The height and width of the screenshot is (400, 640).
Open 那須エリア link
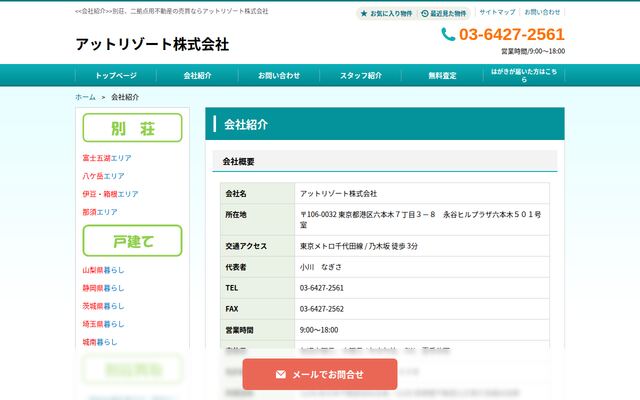point(100,212)
